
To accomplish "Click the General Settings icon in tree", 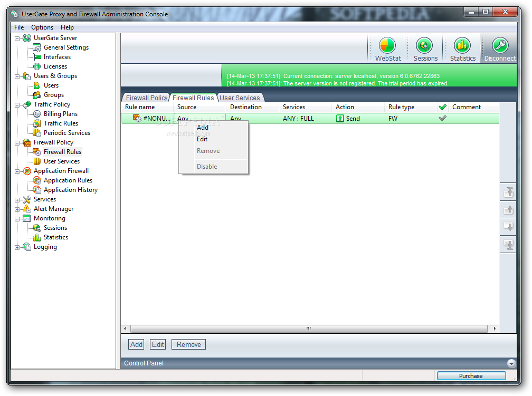I will click(x=37, y=47).
